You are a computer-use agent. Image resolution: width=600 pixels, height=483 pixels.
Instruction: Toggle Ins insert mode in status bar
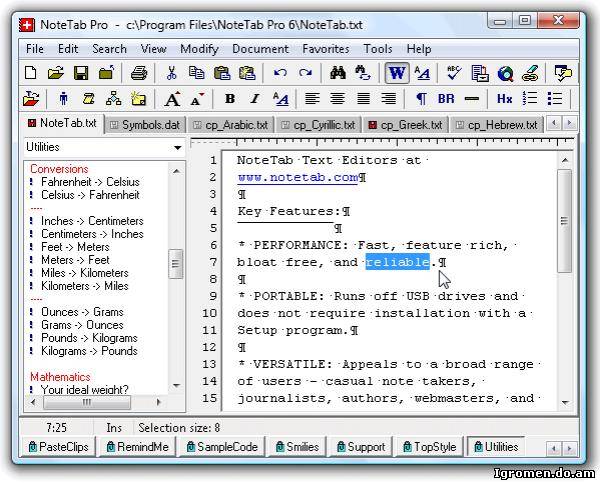[x=114, y=428]
